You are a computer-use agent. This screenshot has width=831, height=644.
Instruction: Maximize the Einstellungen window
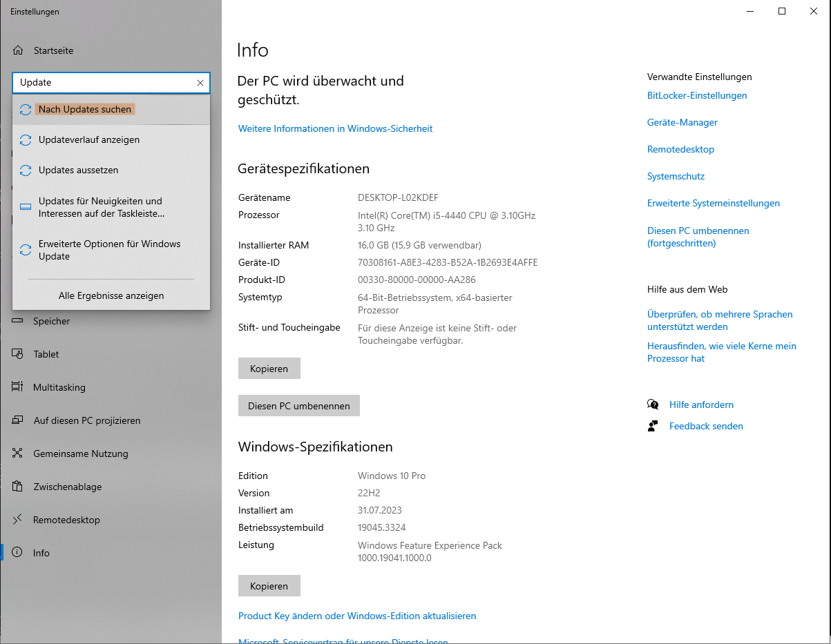(782, 11)
